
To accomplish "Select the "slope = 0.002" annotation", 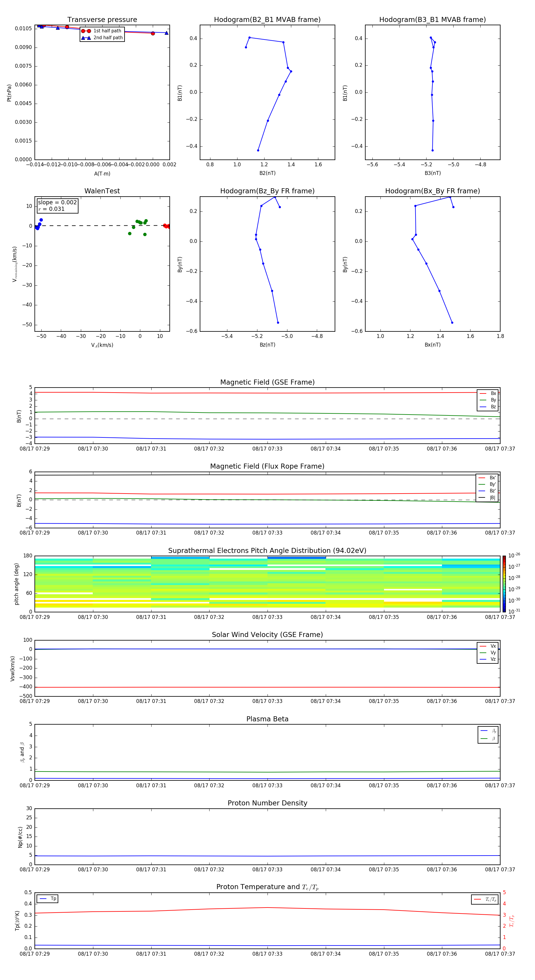I will tap(57, 203).
